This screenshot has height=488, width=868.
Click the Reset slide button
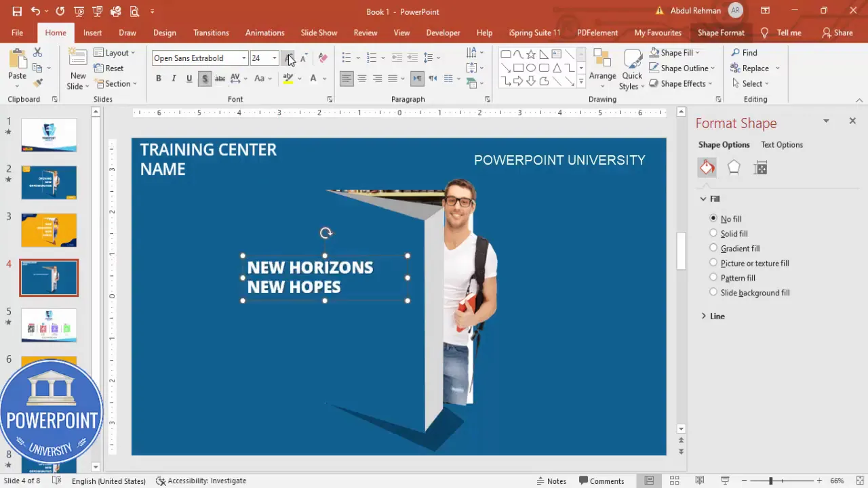(109, 68)
